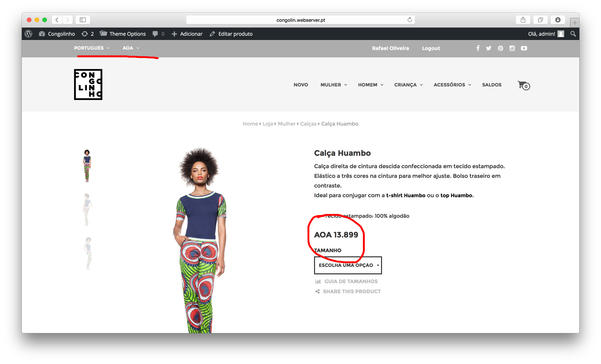Viewport: 601px width, 364px height.
Task: Click the Logout link
Action: 431,48
